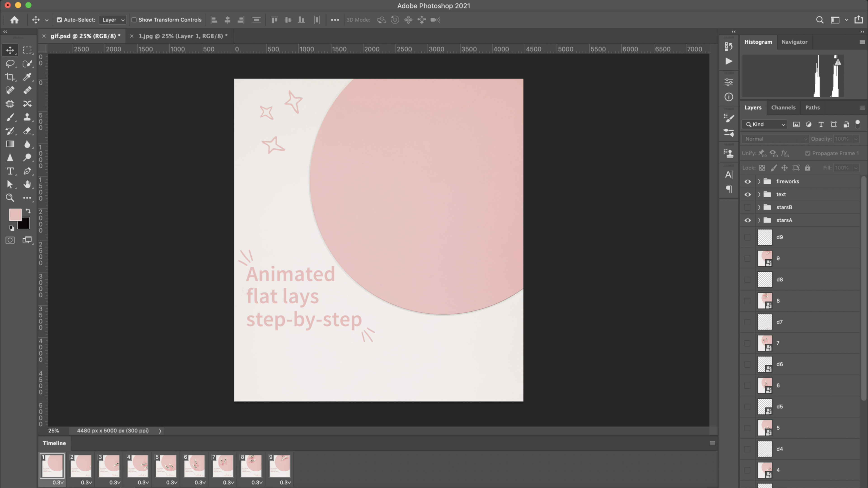Open the Character panel icon
The image size is (868, 488).
[x=729, y=174]
